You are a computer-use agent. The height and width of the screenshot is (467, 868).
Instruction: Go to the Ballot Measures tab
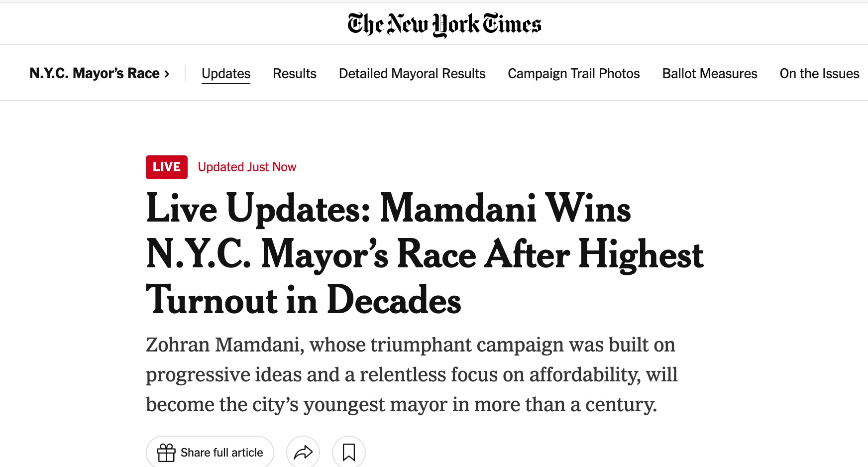[710, 73]
